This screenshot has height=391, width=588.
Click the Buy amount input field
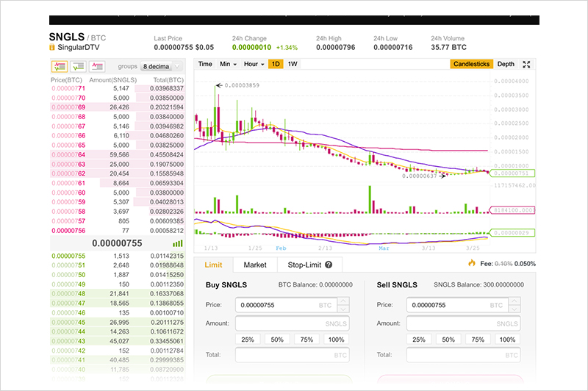[293, 323]
